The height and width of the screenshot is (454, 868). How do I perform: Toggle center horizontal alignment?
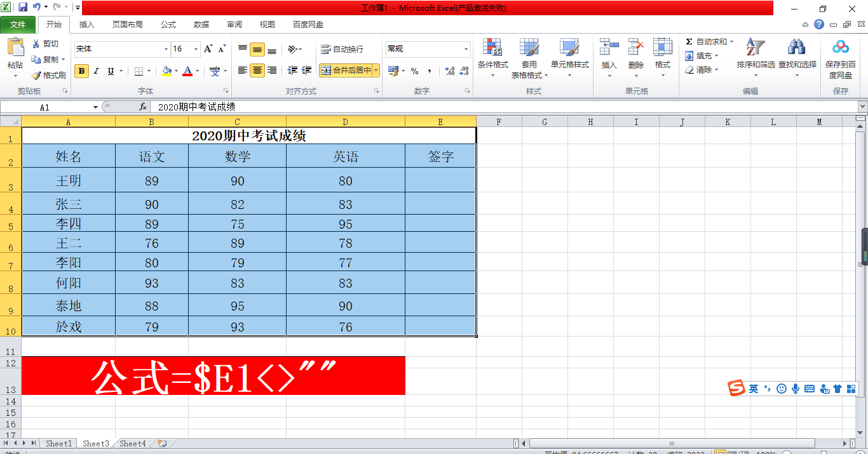coord(257,70)
